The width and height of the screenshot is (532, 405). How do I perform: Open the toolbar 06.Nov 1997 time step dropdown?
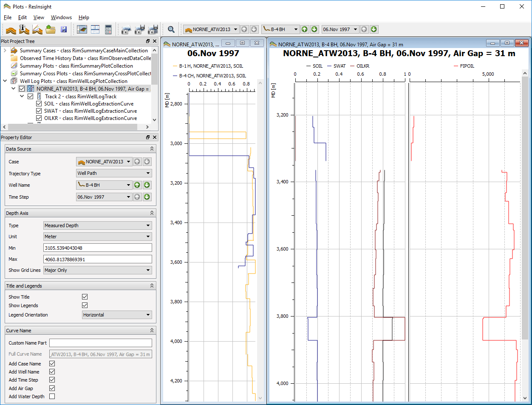click(x=340, y=29)
